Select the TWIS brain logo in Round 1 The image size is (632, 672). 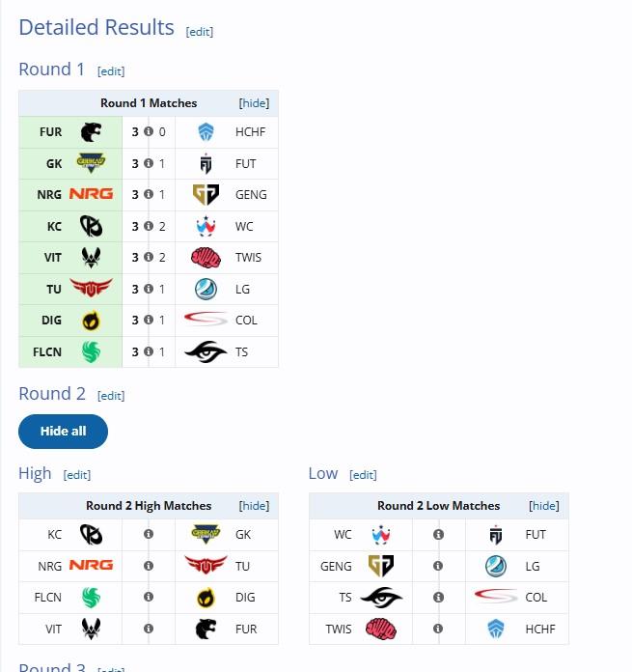click(x=206, y=258)
